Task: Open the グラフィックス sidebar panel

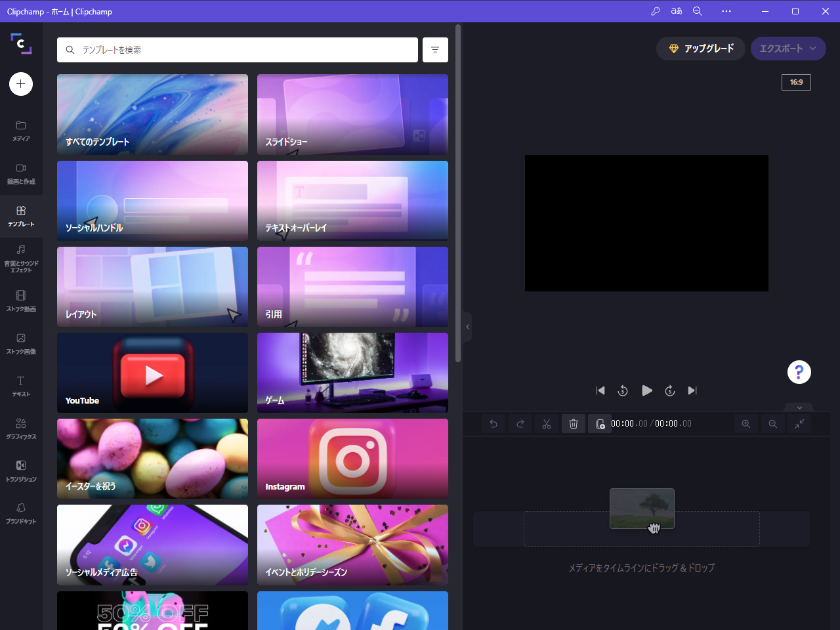Action: pyautogui.click(x=21, y=429)
